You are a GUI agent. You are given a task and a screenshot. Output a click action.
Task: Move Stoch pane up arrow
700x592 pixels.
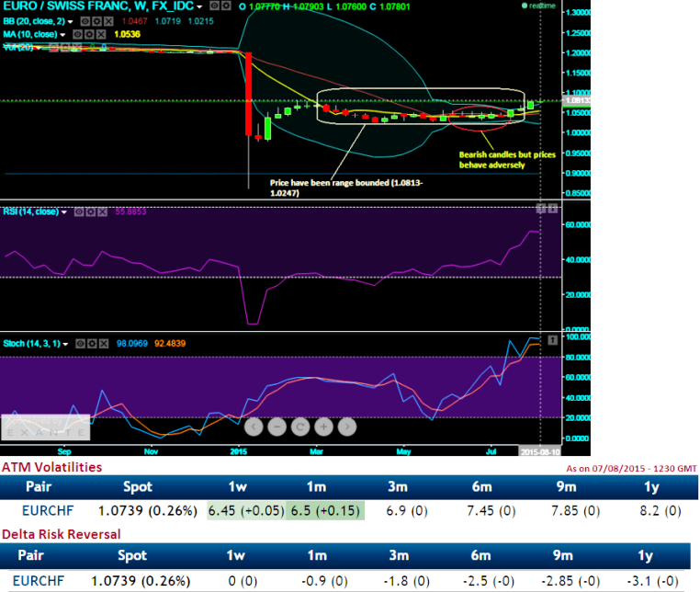(x=553, y=340)
